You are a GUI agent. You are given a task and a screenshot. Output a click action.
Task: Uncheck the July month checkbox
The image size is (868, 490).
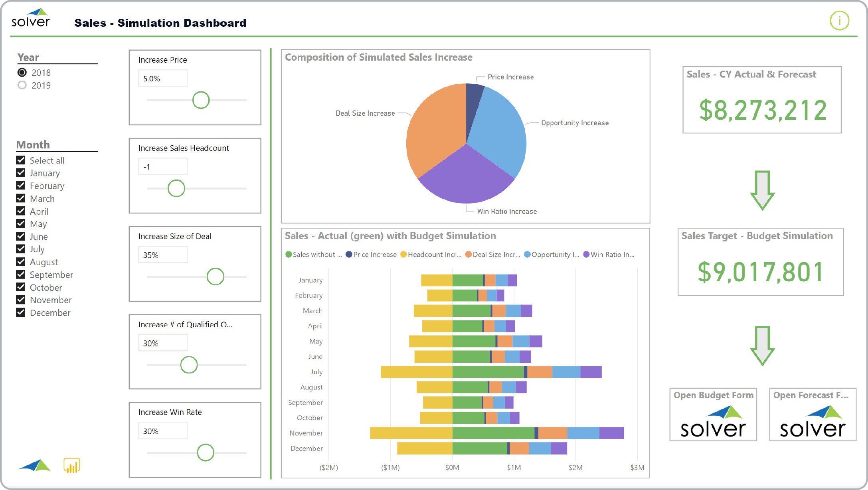[21, 249]
